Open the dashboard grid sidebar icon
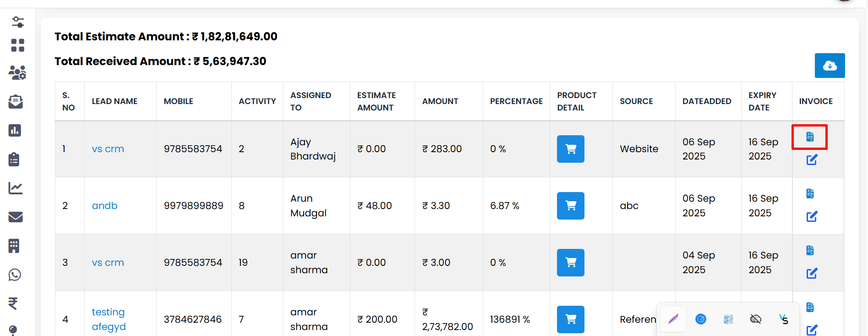The height and width of the screenshot is (336, 868). pyautogui.click(x=17, y=45)
